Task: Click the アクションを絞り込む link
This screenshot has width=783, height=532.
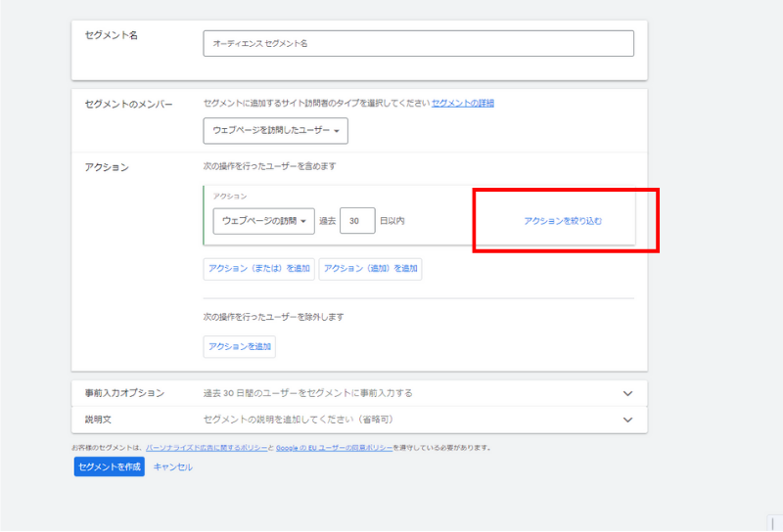Action: tap(563, 221)
